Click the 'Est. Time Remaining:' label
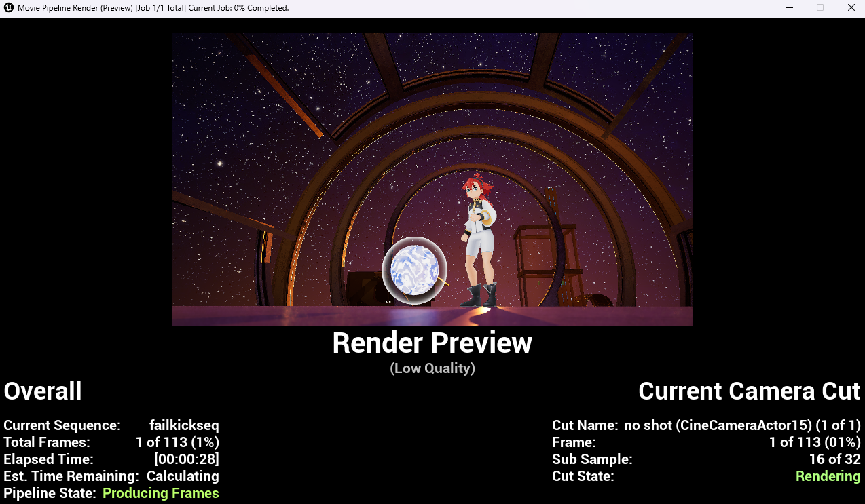This screenshot has width=865, height=504. tap(71, 476)
